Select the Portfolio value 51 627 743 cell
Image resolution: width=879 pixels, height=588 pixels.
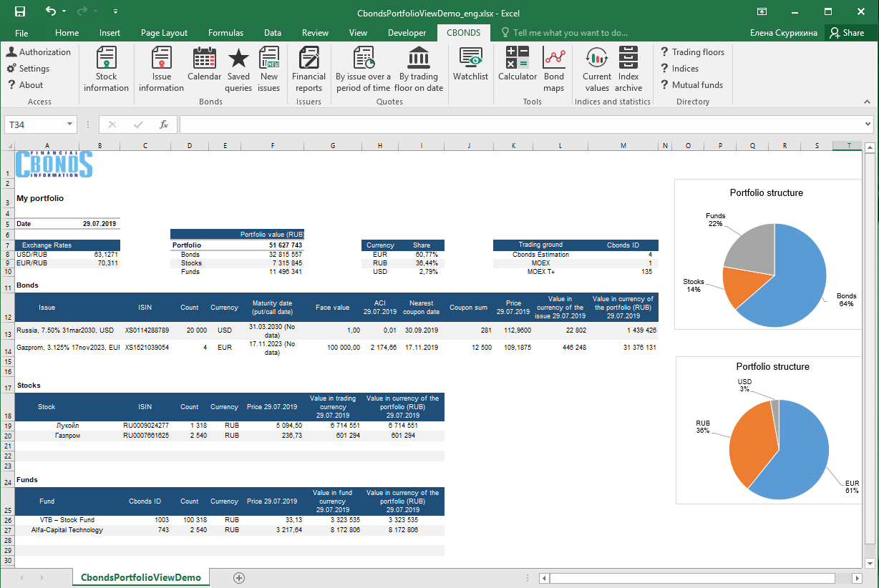(x=273, y=245)
